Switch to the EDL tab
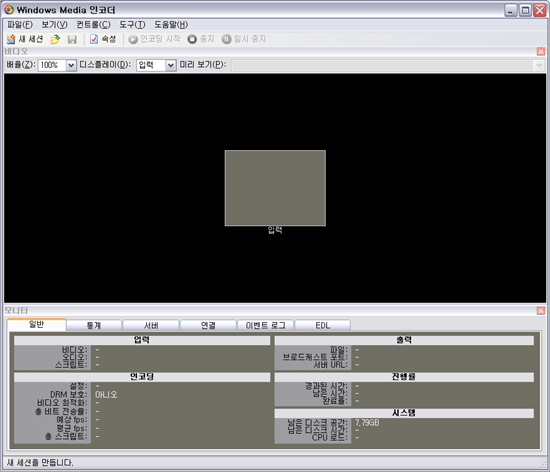 323,326
